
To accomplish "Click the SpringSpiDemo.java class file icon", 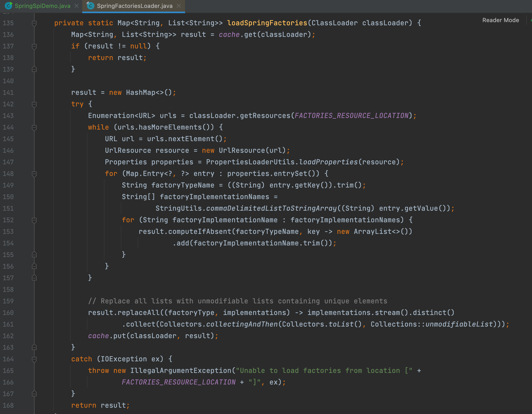I will (x=8, y=6).
